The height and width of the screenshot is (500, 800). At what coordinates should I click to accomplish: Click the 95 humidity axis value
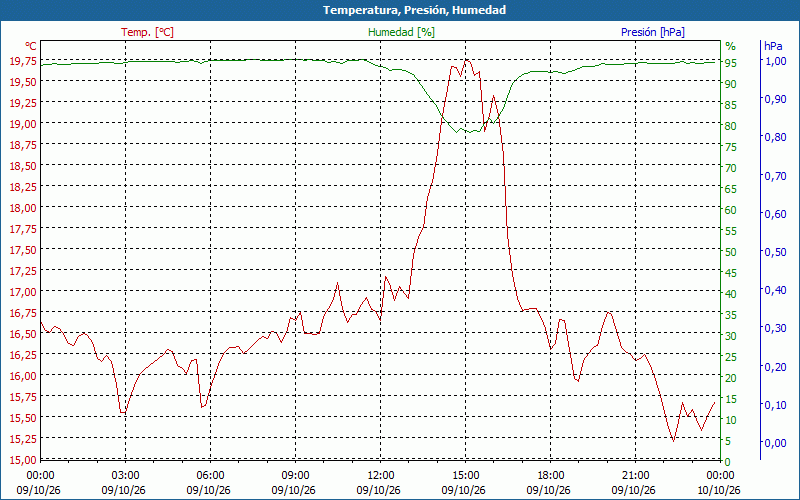click(x=731, y=63)
